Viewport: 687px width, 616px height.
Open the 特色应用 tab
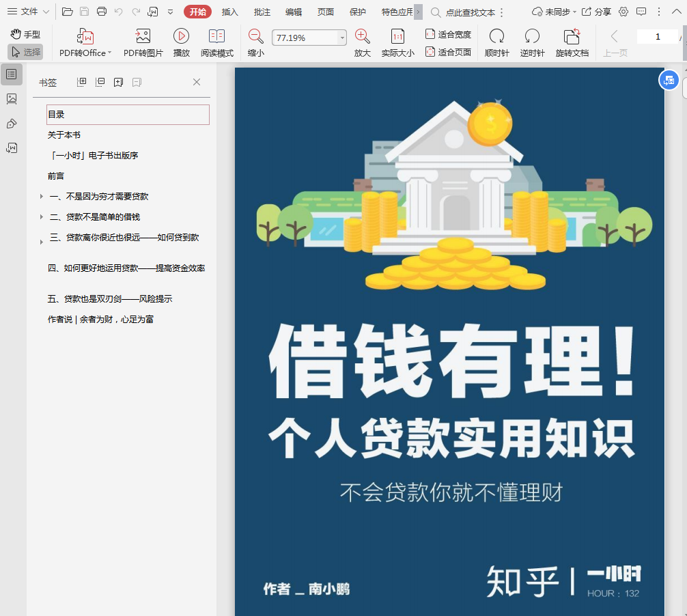pos(397,12)
